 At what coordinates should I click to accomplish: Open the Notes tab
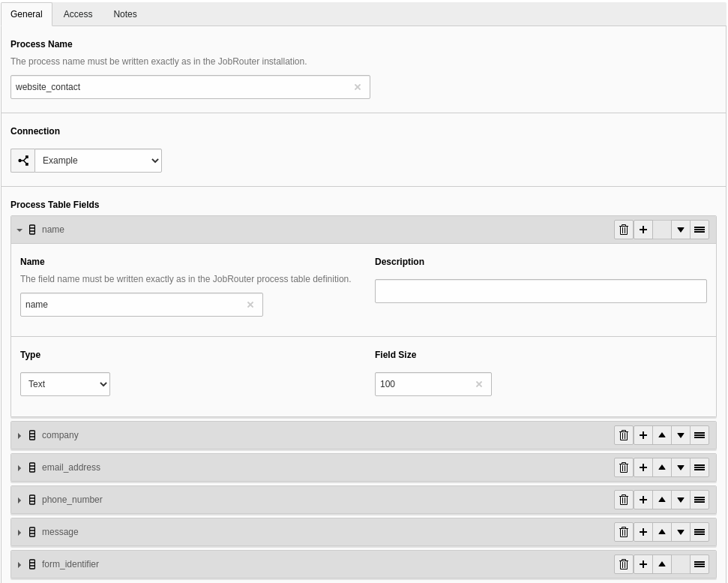pyautogui.click(x=125, y=14)
